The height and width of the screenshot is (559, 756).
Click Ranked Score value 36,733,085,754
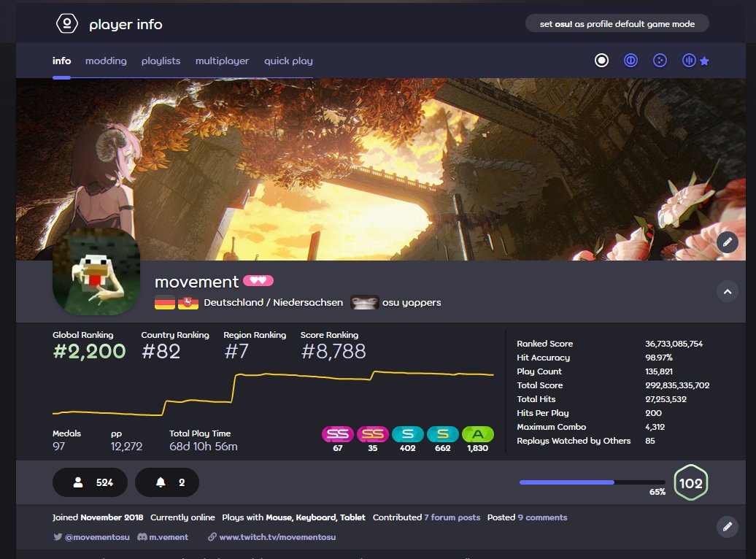(x=674, y=344)
